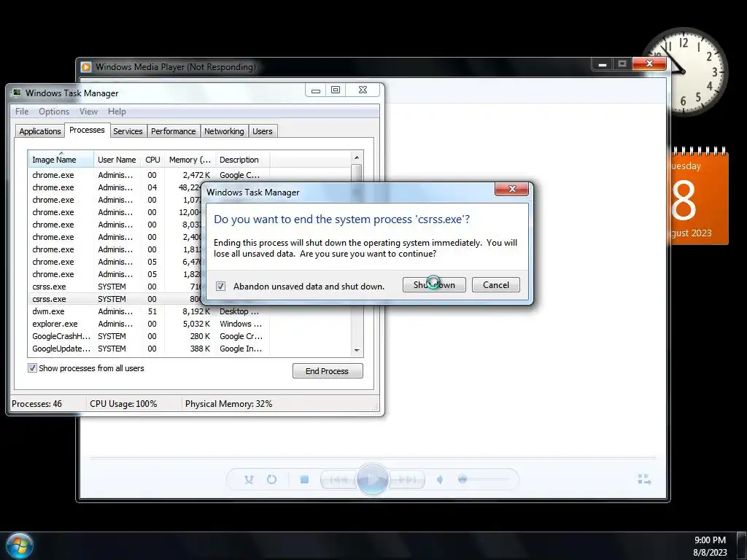
Task: Maximize the Windows Media Player window
Action: pos(622,64)
